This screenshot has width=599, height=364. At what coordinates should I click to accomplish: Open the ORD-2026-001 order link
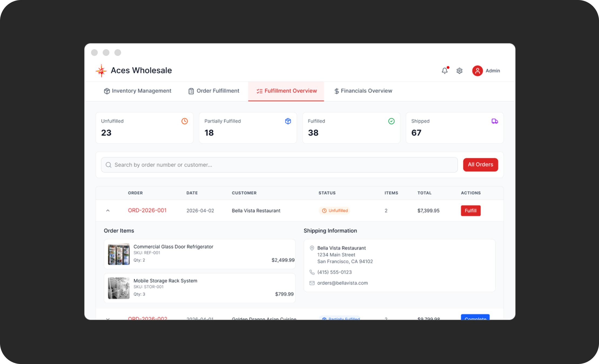click(x=147, y=210)
